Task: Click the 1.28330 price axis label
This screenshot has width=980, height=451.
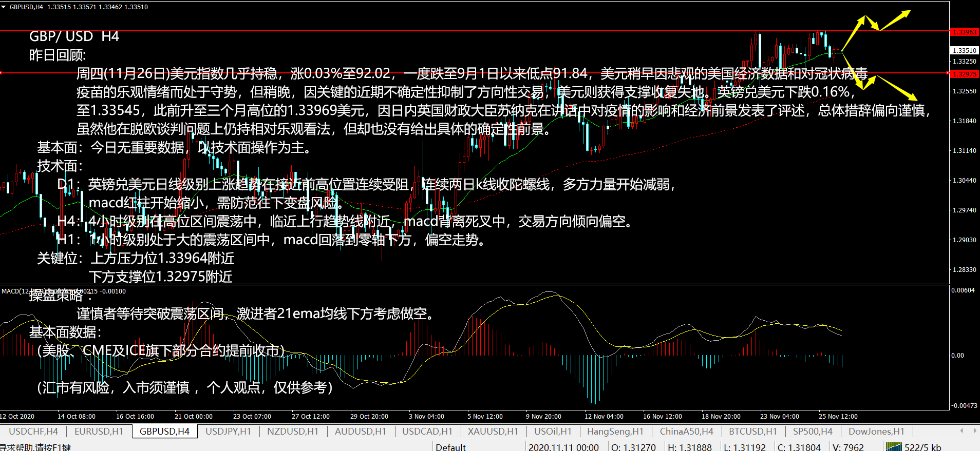Action: (964, 269)
